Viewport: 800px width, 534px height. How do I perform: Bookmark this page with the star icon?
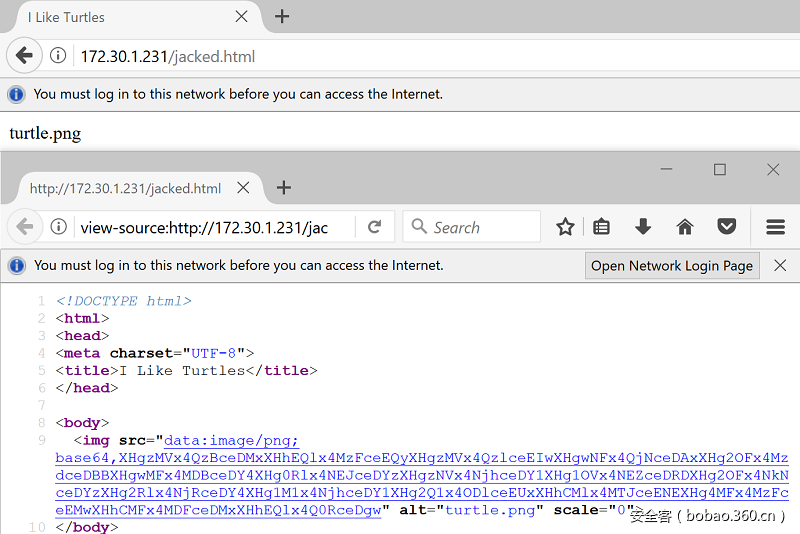point(565,227)
